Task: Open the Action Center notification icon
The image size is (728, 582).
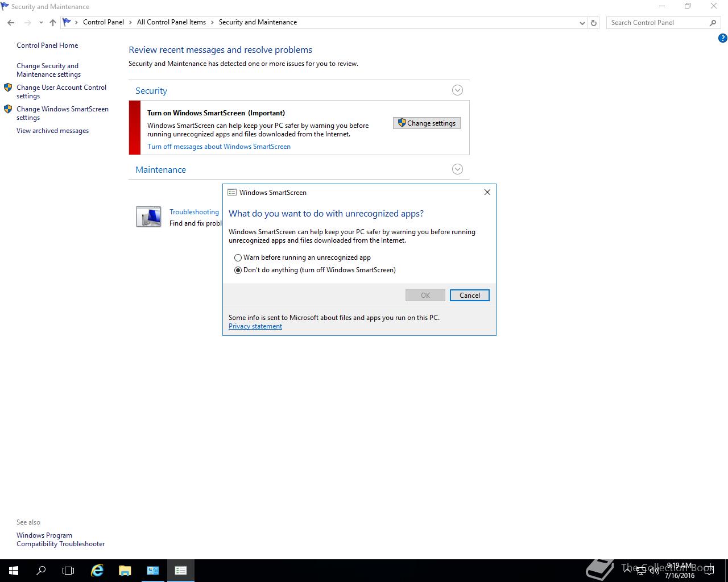Action: (x=709, y=571)
